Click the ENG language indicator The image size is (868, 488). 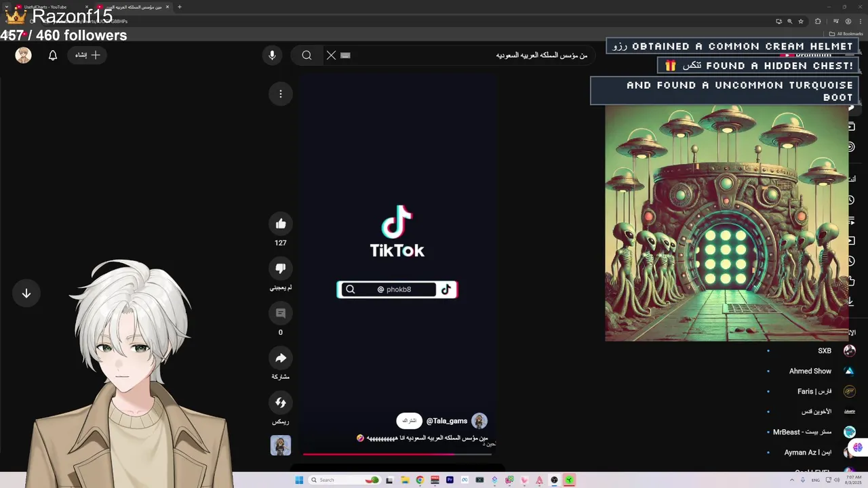click(816, 481)
